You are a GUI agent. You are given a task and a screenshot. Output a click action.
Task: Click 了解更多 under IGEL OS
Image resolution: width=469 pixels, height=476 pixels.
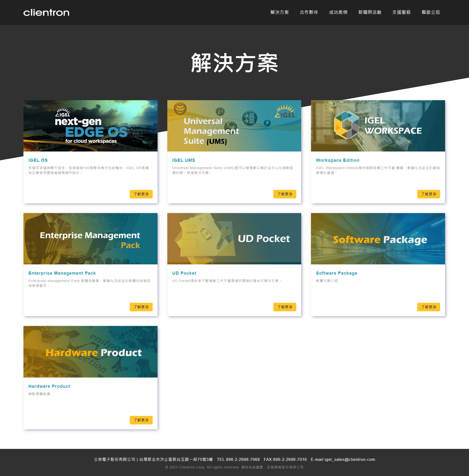[141, 194]
